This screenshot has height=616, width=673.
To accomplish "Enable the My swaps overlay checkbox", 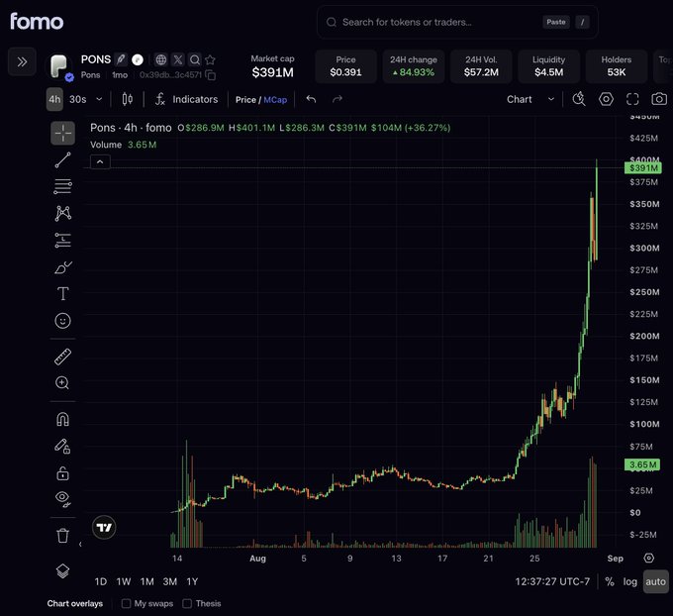I will click(127, 603).
